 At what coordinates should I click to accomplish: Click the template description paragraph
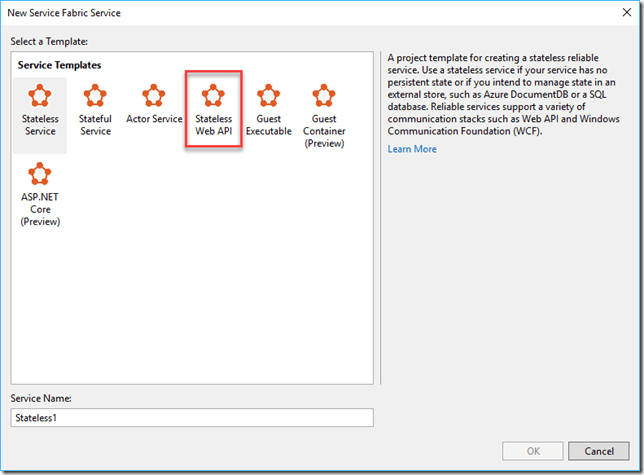(x=505, y=97)
